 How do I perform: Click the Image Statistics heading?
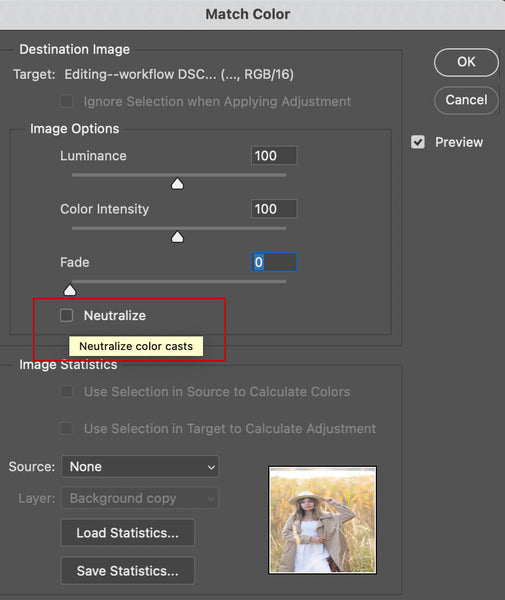coord(68,365)
